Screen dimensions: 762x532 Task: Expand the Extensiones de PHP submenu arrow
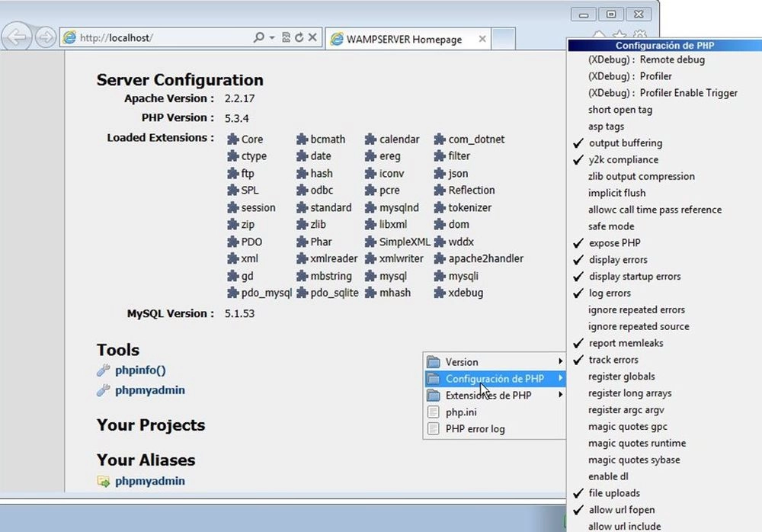pyautogui.click(x=560, y=395)
